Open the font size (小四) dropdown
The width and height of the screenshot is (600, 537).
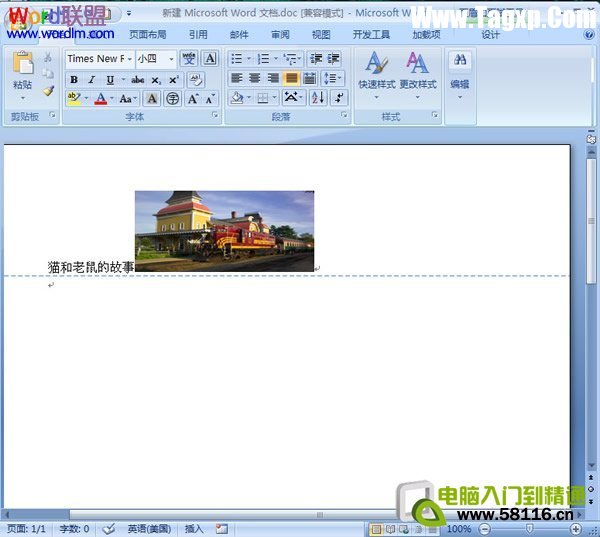(x=171, y=59)
